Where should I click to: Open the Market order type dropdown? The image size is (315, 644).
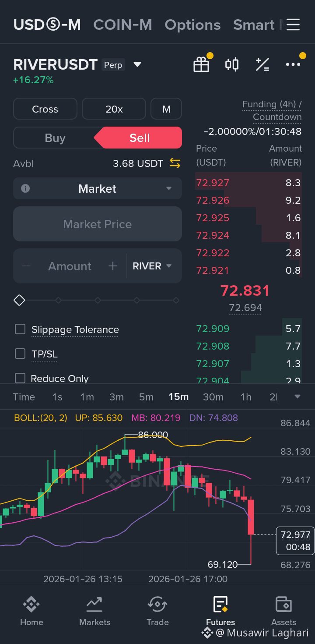(98, 188)
